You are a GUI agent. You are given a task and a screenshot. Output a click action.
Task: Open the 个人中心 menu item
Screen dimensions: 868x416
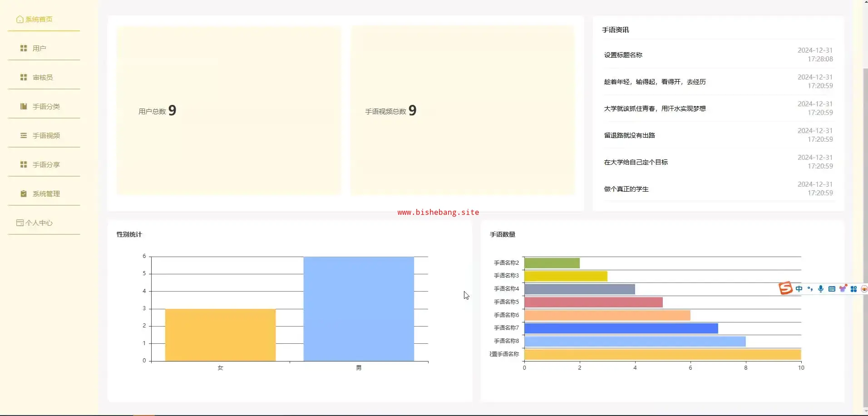click(44, 223)
